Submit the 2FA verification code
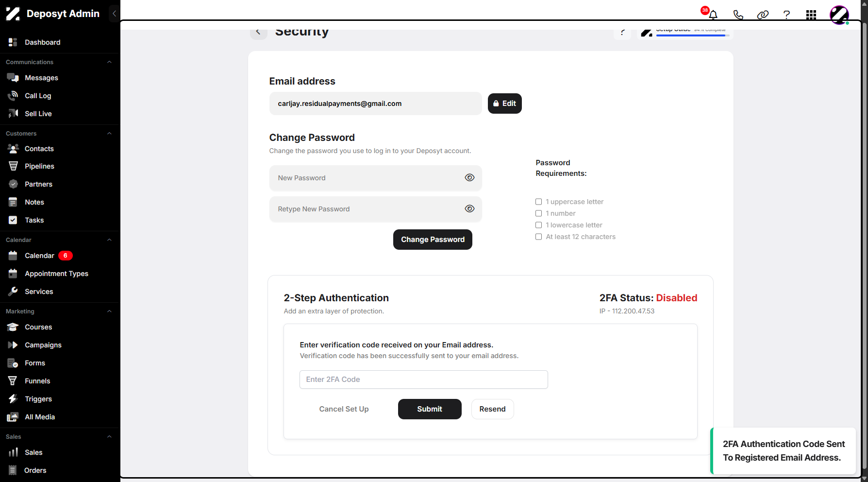868x482 pixels. click(430, 409)
